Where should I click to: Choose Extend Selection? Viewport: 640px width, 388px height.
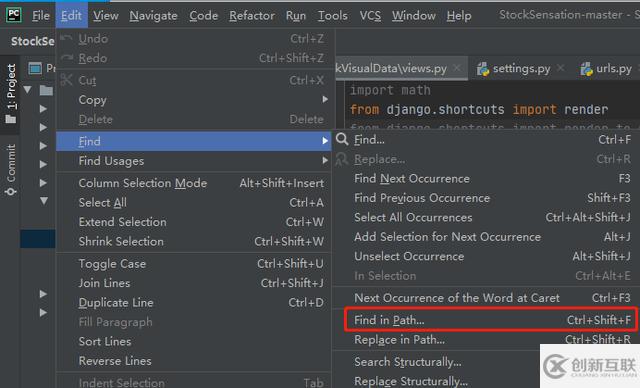coord(193,222)
